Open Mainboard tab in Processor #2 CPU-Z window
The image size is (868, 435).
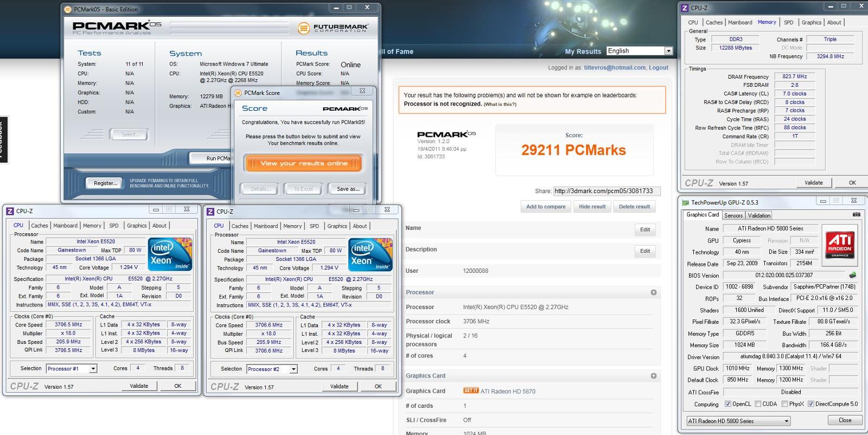pos(266,226)
